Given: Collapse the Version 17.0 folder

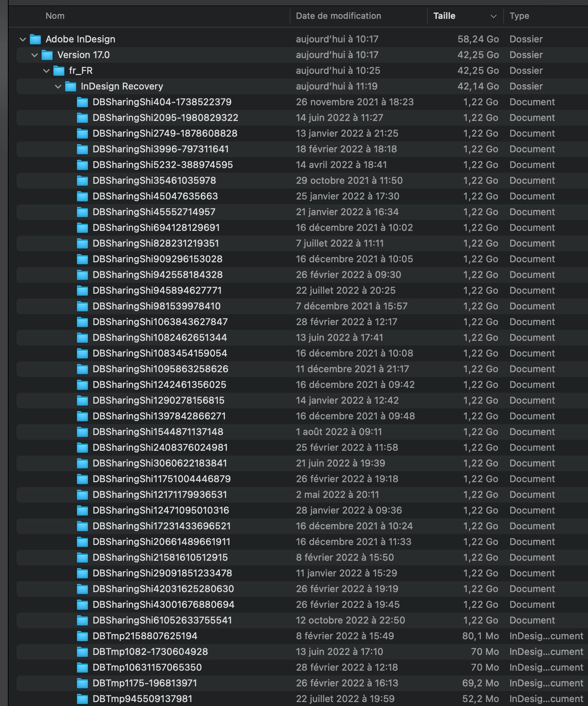Looking at the screenshot, I should (x=35, y=55).
